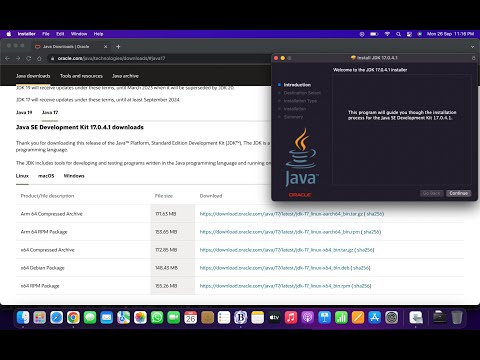The width and height of the screenshot is (480, 360).
Task: Open the File menu
Action: (46, 34)
